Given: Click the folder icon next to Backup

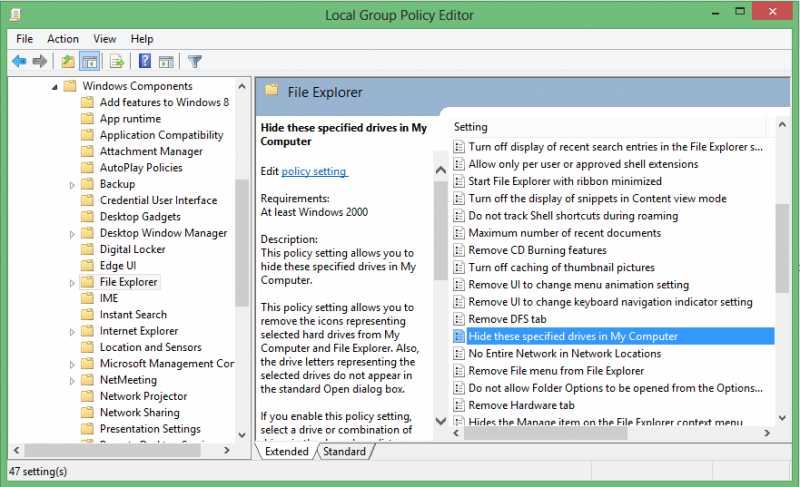Looking at the screenshot, I should [88, 184].
